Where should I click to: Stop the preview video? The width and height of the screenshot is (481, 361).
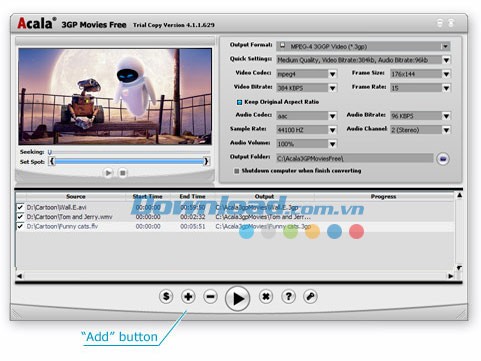[123, 173]
